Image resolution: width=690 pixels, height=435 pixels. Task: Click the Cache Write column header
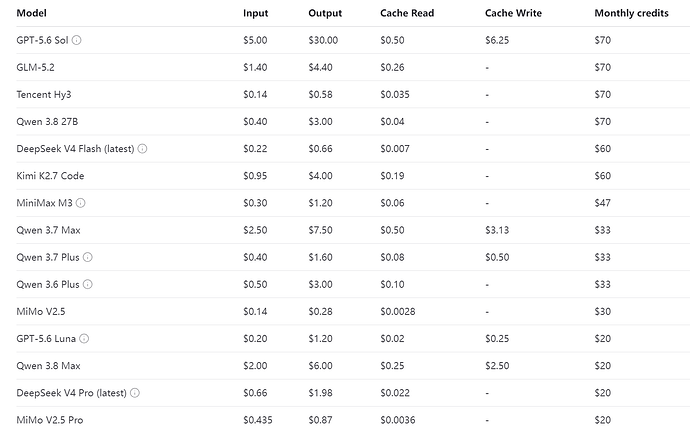pos(514,13)
